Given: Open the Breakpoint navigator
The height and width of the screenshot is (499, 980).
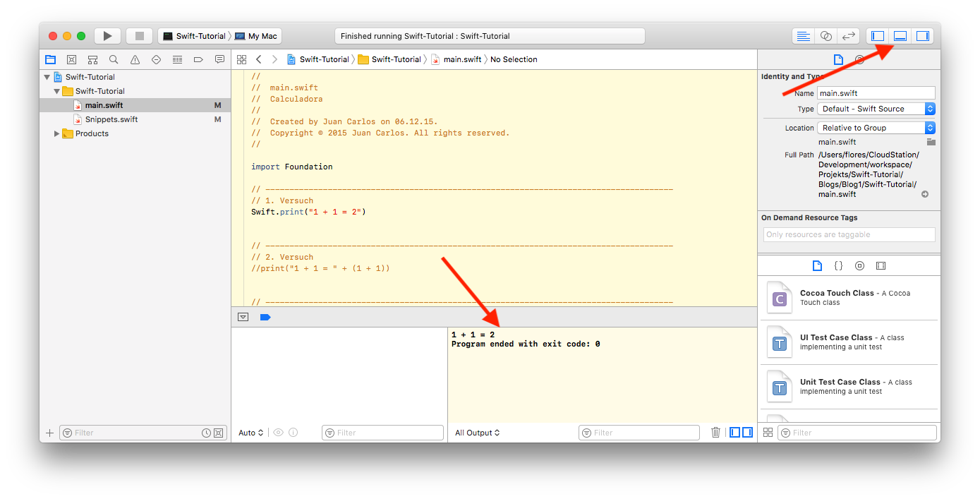Looking at the screenshot, I should [x=198, y=59].
